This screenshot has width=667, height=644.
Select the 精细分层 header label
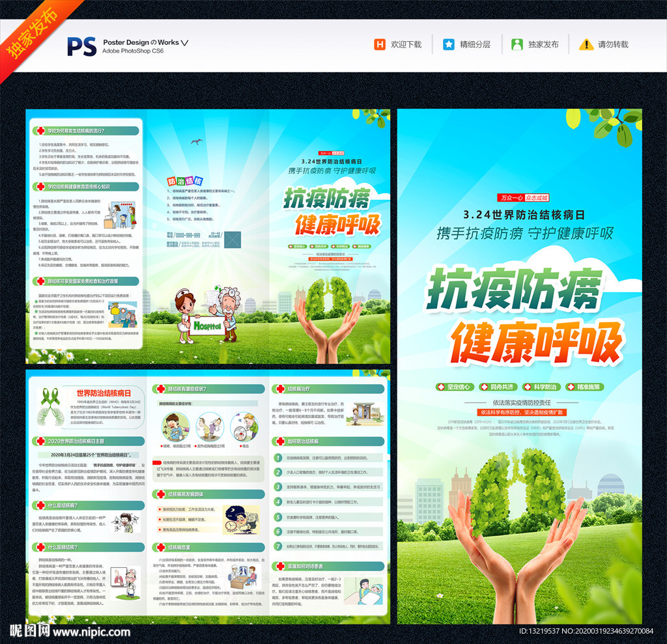tap(475, 44)
